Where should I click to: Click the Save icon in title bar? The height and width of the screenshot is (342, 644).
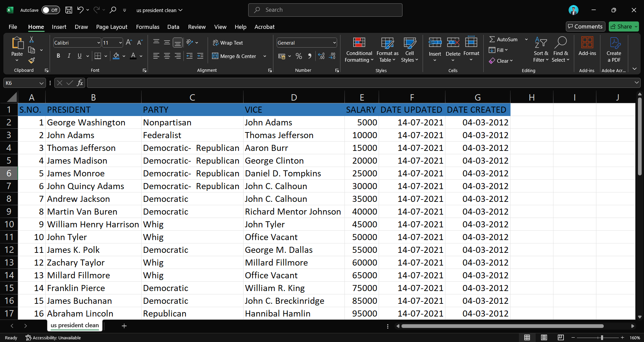pyautogui.click(x=69, y=10)
